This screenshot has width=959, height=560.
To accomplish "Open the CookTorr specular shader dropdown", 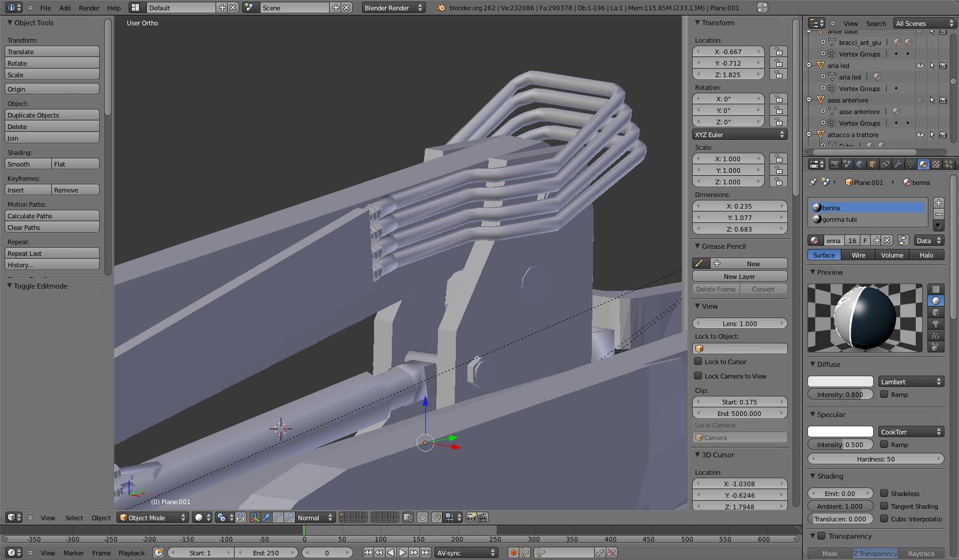I will click(x=911, y=432).
